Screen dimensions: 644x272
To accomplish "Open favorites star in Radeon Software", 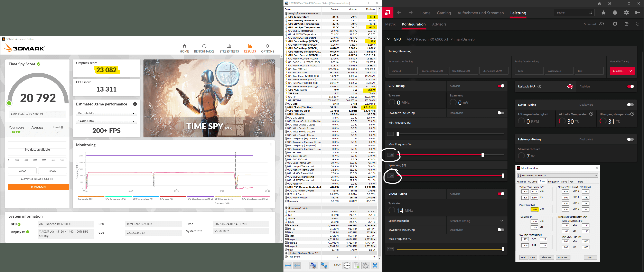I will coord(604,12).
